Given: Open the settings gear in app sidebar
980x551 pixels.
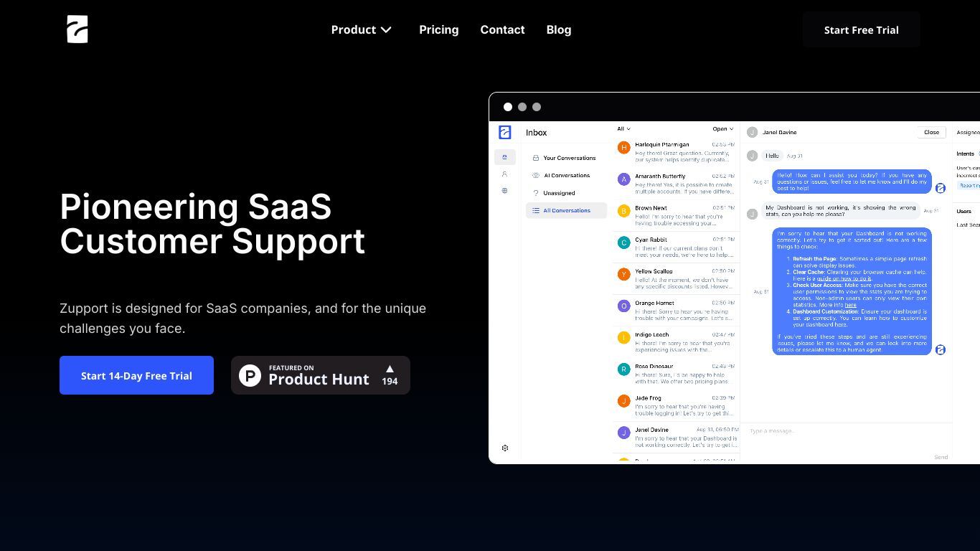Looking at the screenshot, I should tap(505, 448).
